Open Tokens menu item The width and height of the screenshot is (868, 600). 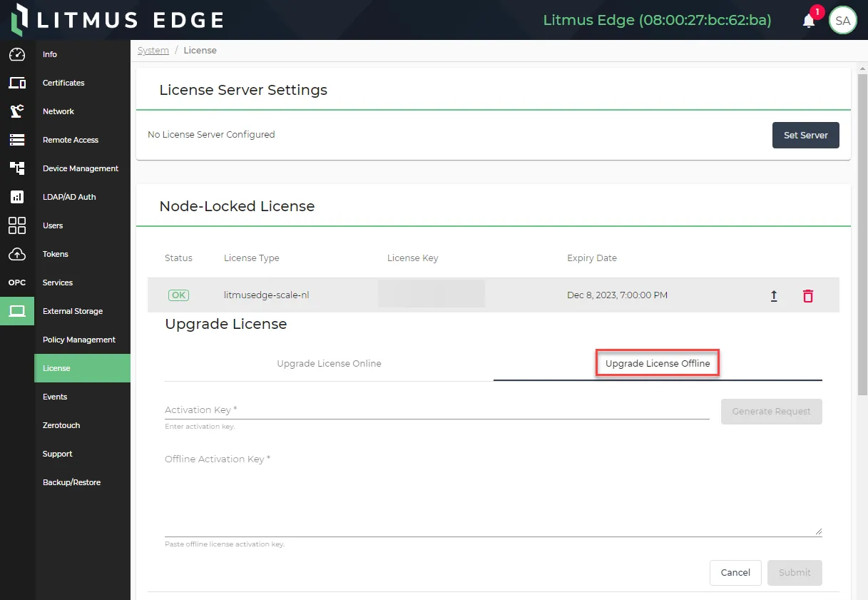[83, 254]
